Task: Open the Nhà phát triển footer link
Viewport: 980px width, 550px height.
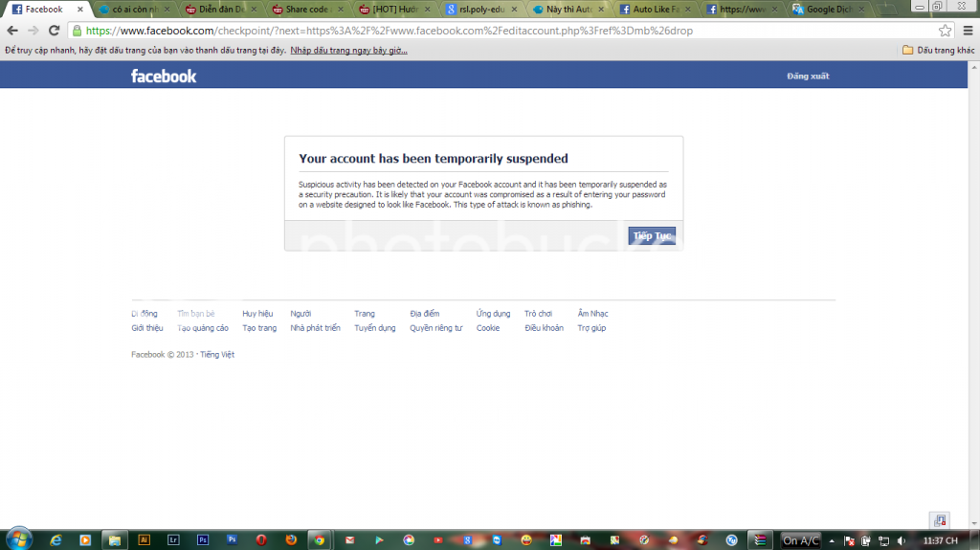Action: (315, 328)
